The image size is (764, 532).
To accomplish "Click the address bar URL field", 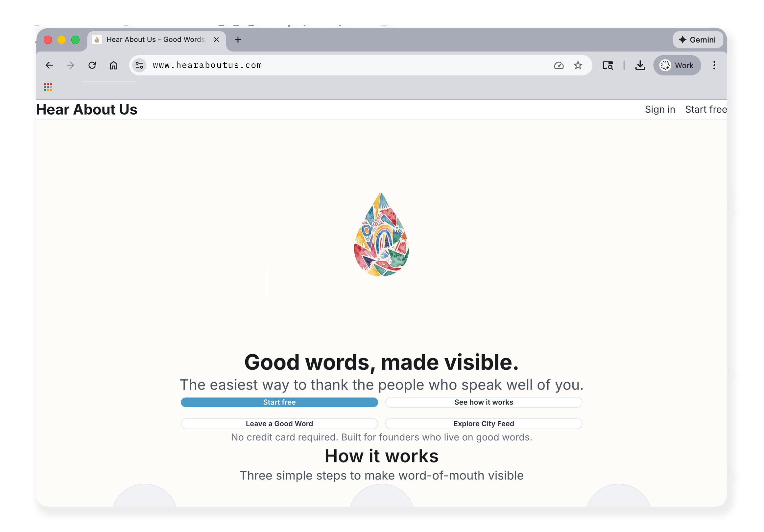I will [333, 65].
